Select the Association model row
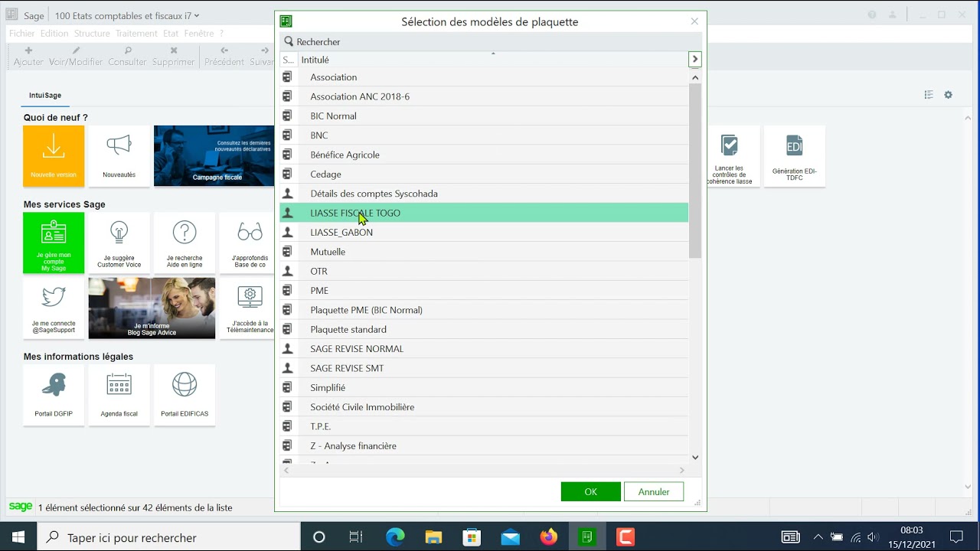Viewport: 980px width, 551px height. (484, 77)
